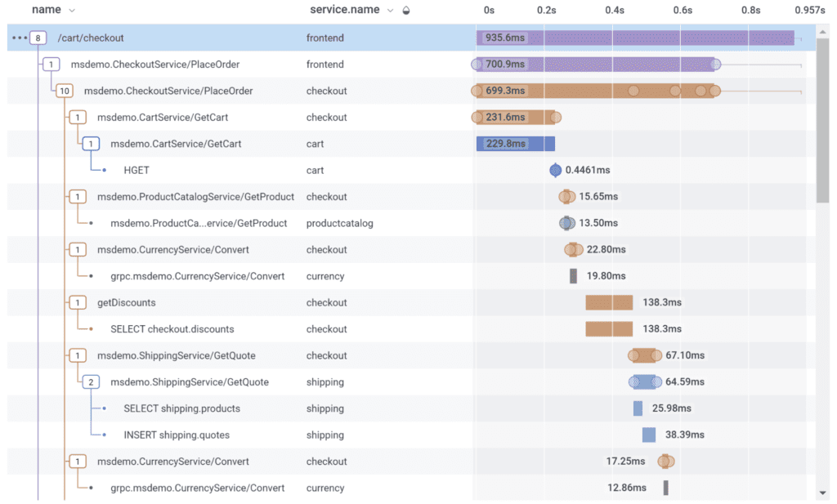Click the scroll down arrow at bottom right
Image resolution: width=837 pixels, height=504 pixels.
(x=822, y=493)
